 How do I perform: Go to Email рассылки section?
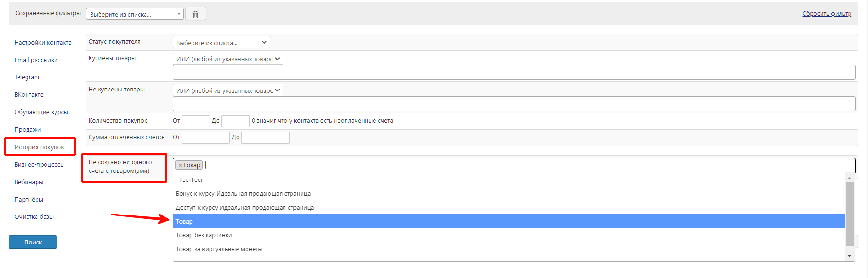36,60
